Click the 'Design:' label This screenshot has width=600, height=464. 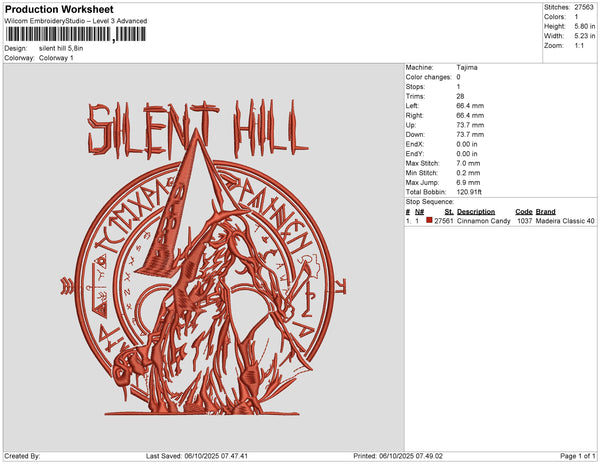16,49
